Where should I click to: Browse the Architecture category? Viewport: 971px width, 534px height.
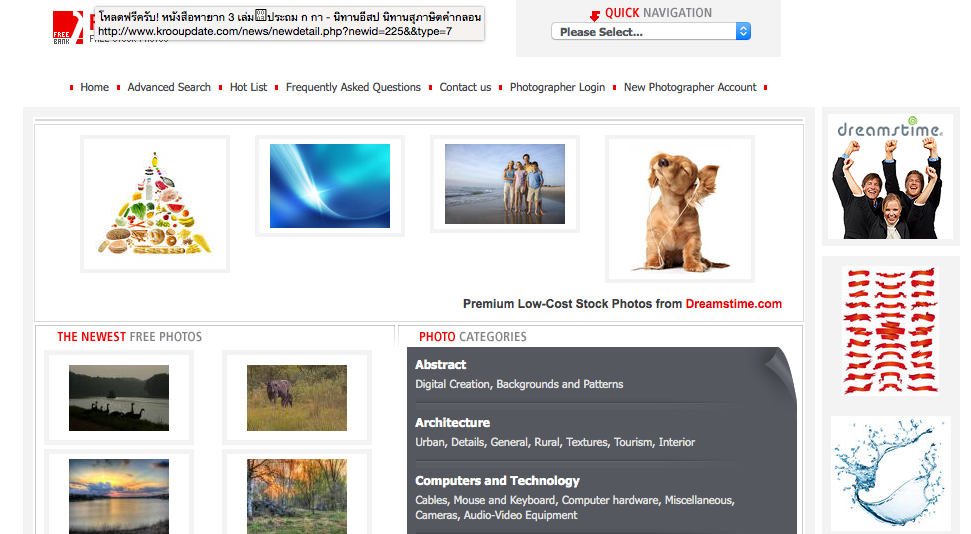click(x=452, y=423)
